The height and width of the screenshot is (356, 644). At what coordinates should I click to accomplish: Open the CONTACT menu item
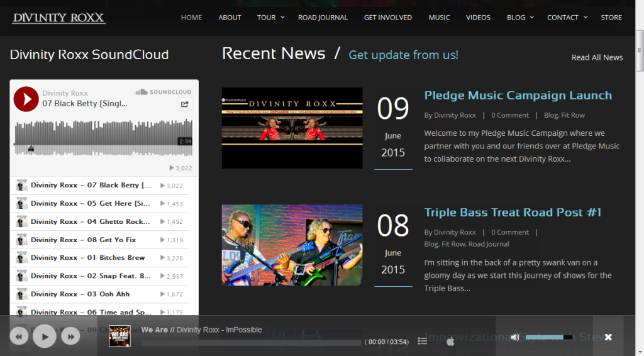[x=563, y=17]
